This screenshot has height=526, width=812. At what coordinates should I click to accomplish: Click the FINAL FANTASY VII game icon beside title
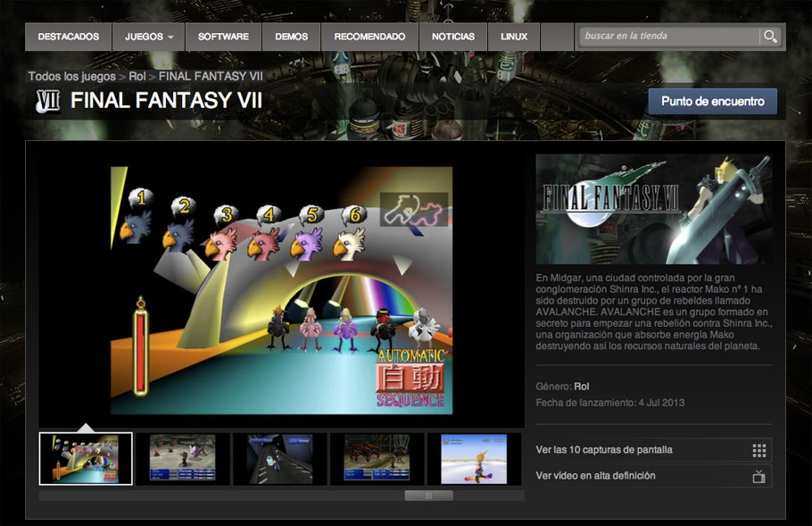point(47,101)
